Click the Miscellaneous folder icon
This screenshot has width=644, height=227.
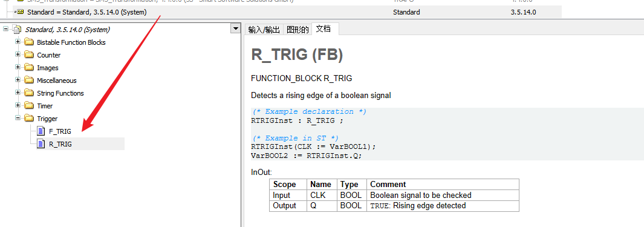tap(29, 81)
